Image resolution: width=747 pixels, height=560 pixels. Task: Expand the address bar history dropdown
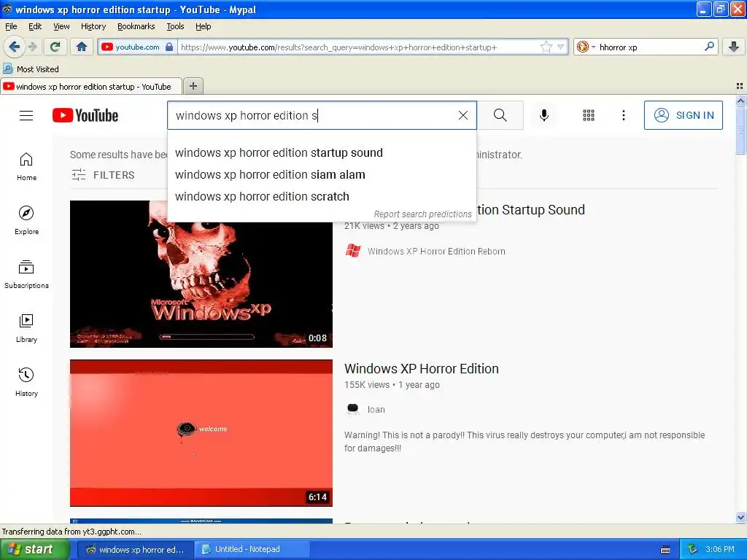tap(561, 47)
